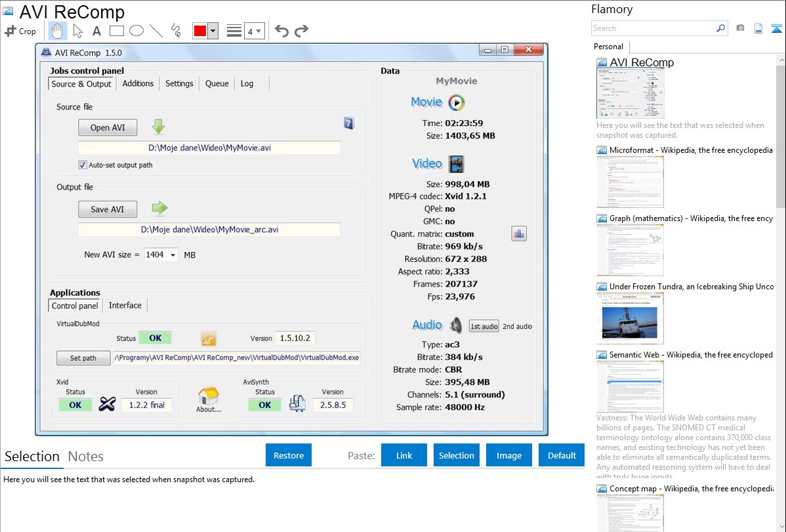The height and width of the screenshot is (532, 786).
Task: Switch to the Interface tab
Action: tap(125, 306)
